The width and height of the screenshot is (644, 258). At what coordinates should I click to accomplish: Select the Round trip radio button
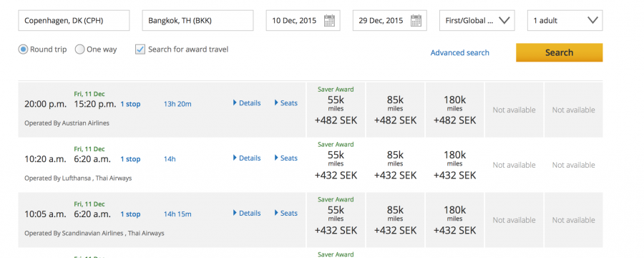23,49
